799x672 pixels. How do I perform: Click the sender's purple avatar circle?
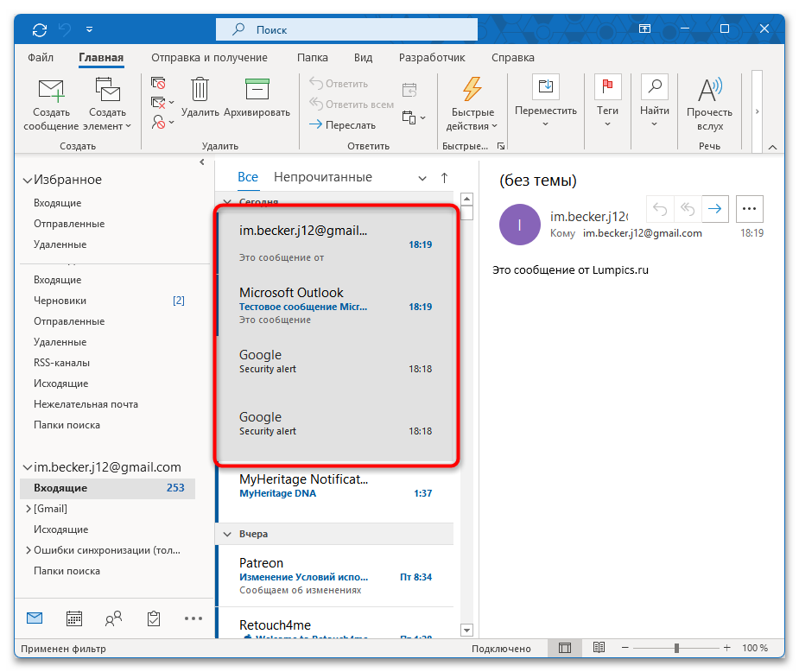click(x=519, y=225)
